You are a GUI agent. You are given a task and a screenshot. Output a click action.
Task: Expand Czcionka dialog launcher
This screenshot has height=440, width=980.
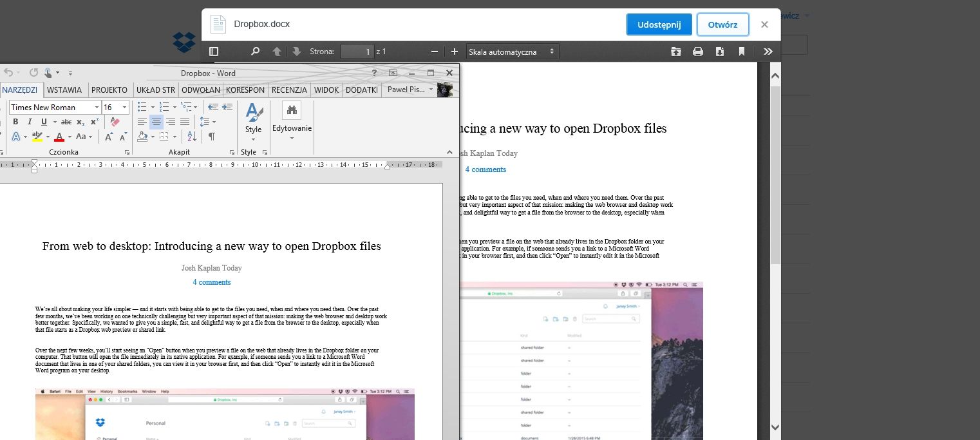[x=127, y=153]
